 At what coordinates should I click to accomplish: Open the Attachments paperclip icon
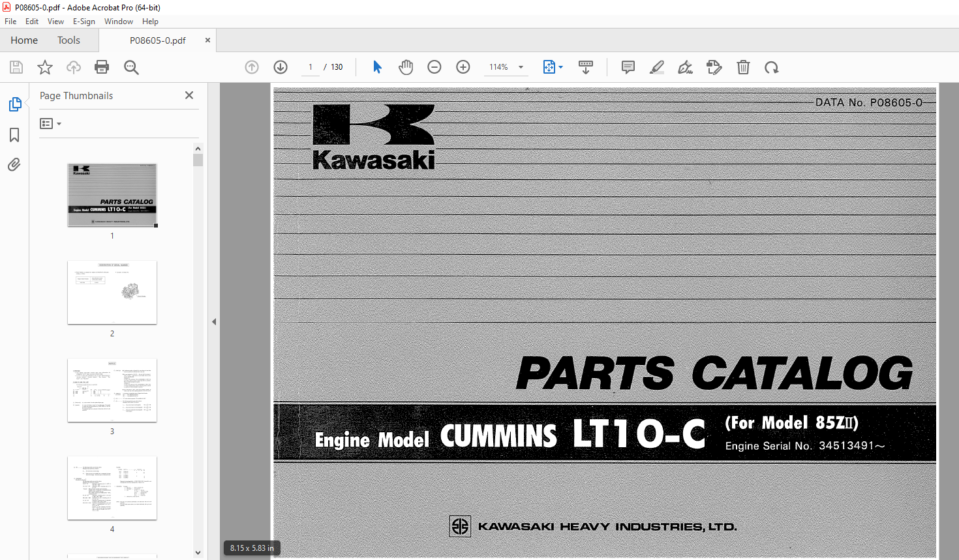tap(14, 164)
